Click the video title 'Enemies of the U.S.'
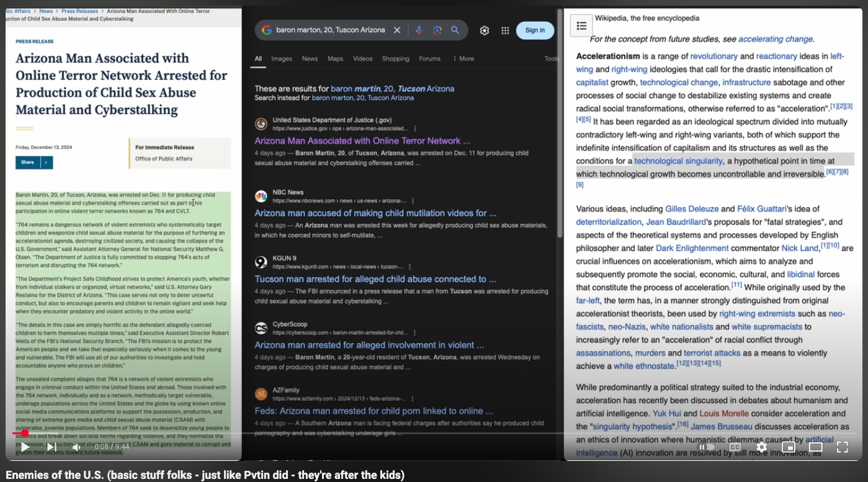The height and width of the screenshot is (482, 868). (x=205, y=475)
